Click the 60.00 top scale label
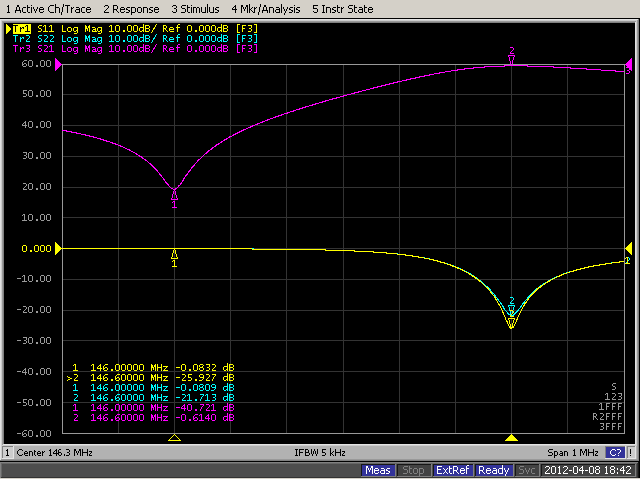The image size is (640, 480). pos(36,64)
